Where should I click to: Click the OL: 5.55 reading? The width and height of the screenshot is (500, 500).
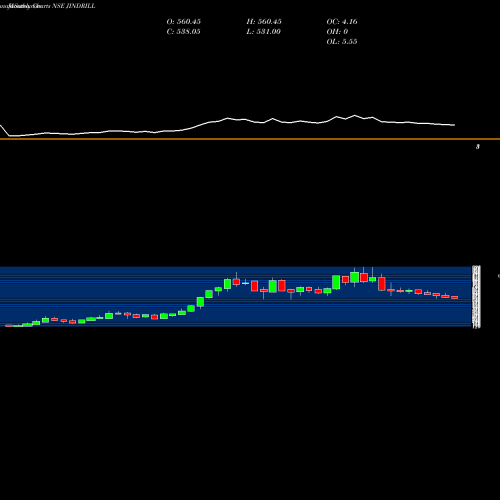click(x=342, y=42)
